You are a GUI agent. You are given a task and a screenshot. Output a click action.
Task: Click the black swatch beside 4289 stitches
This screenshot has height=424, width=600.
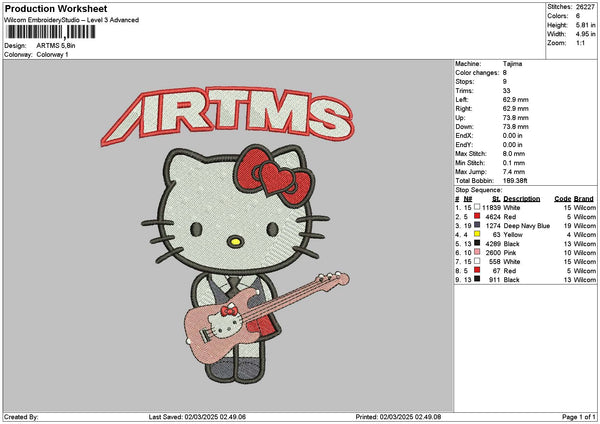[x=477, y=243]
